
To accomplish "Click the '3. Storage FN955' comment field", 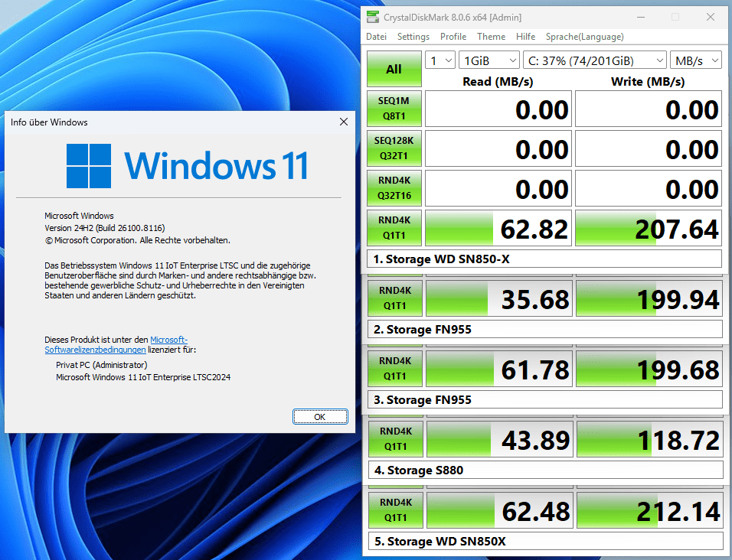I will pos(545,399).
